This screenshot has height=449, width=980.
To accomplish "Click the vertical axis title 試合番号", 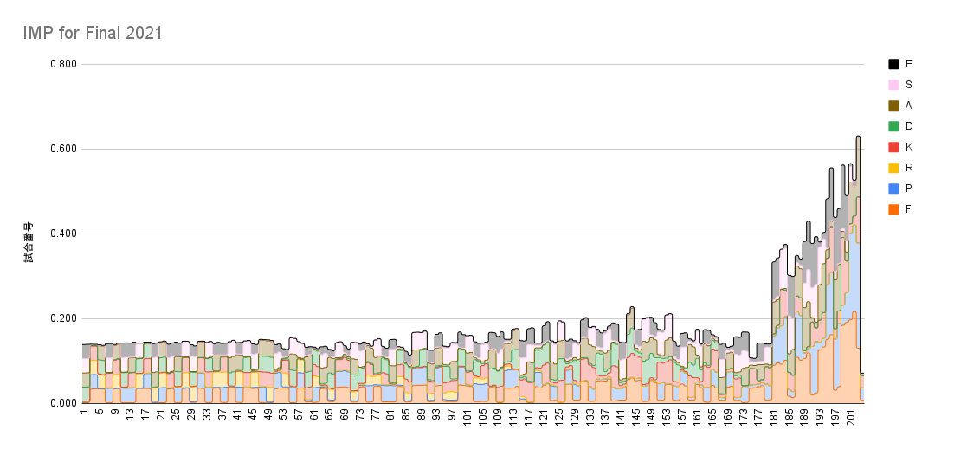I will [x=29, y=241].
